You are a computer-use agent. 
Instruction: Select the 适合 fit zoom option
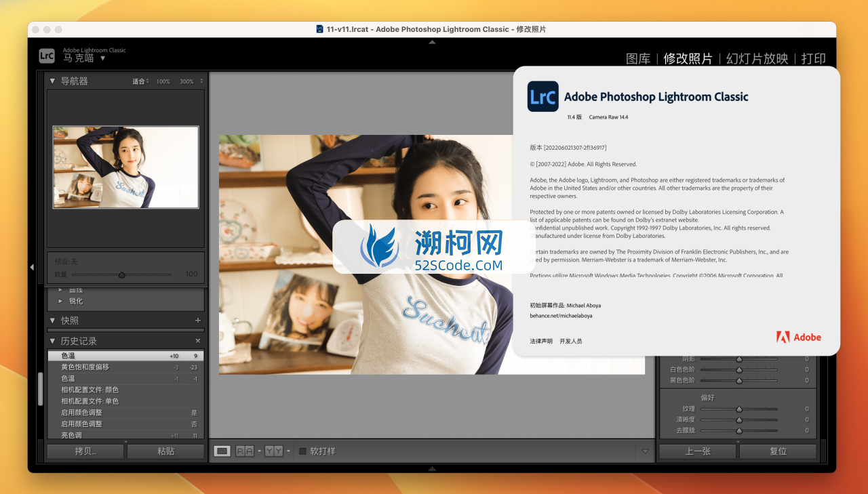coord(138,81)
